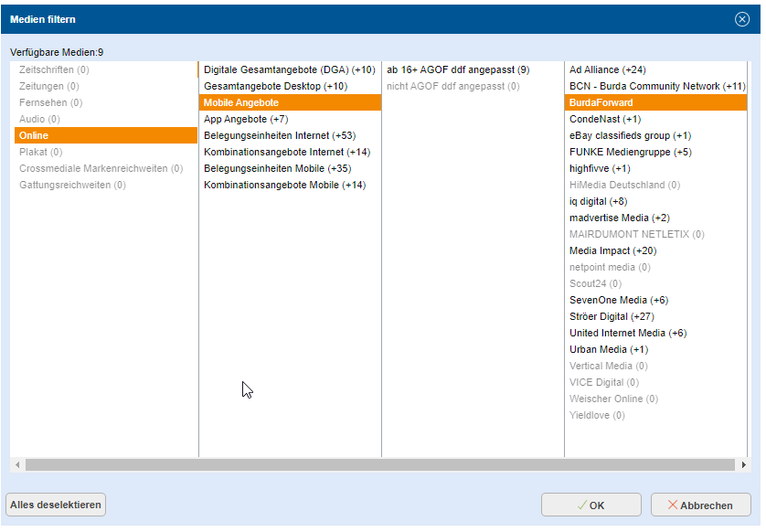The width and height of the screenshot is (766, 532).
Task: Select Online media category
Action: (x=35, y=135)
